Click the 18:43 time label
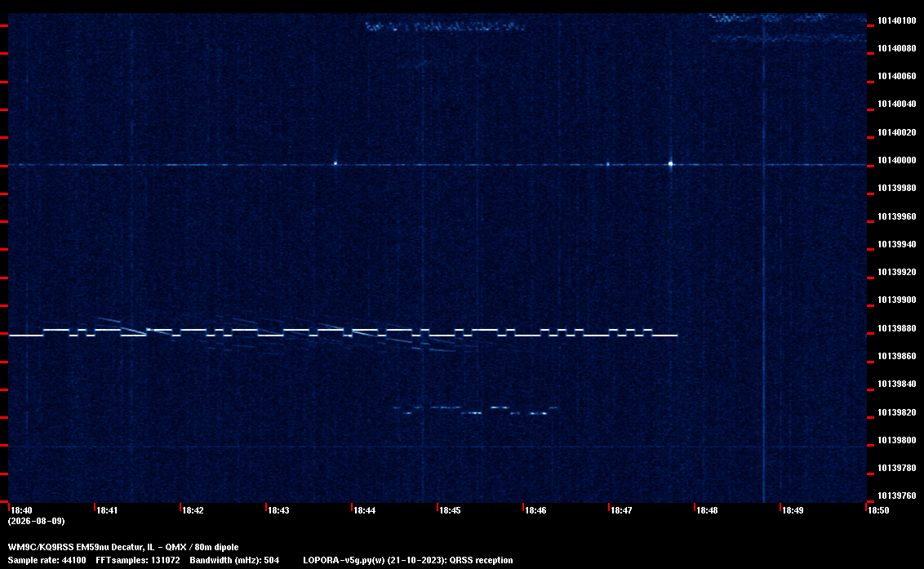This screenshot has width=924, height=569. (x=278, y=510)
